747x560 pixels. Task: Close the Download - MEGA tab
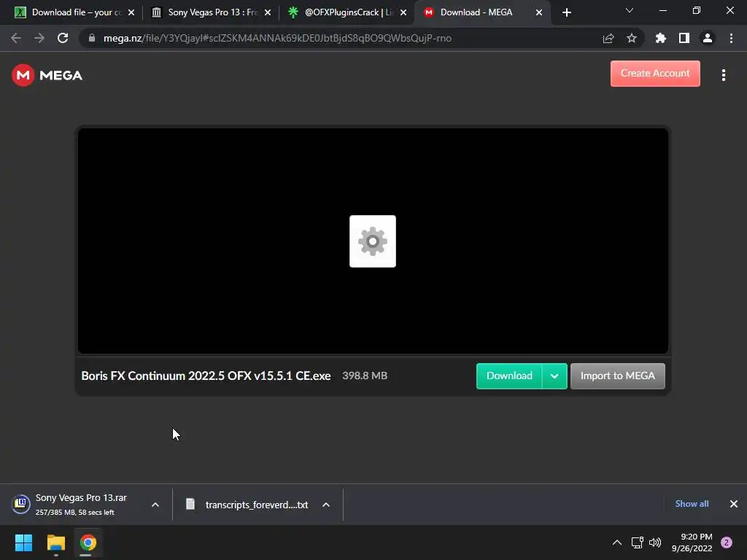(x=539, y=13)
